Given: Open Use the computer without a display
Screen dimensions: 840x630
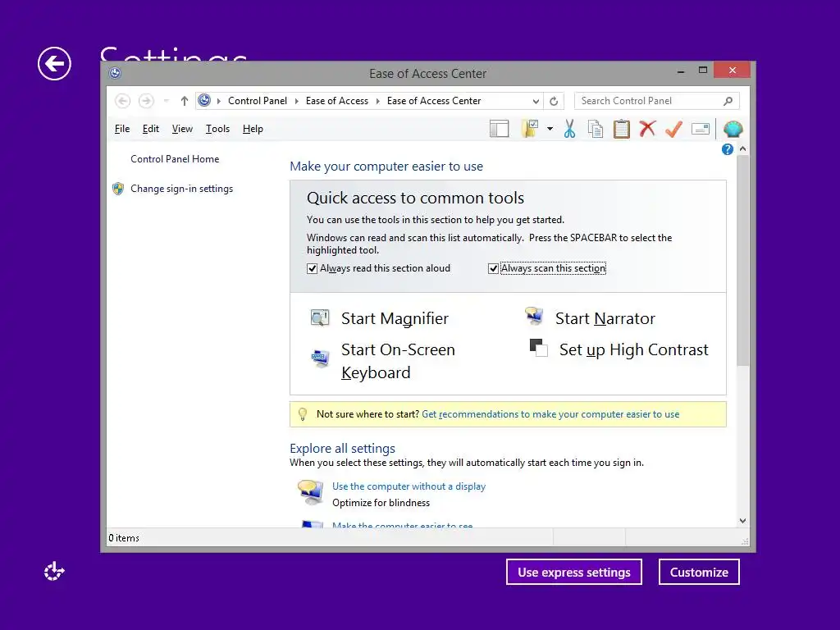Looking at the screenshot, I should (x=409, y=486).
